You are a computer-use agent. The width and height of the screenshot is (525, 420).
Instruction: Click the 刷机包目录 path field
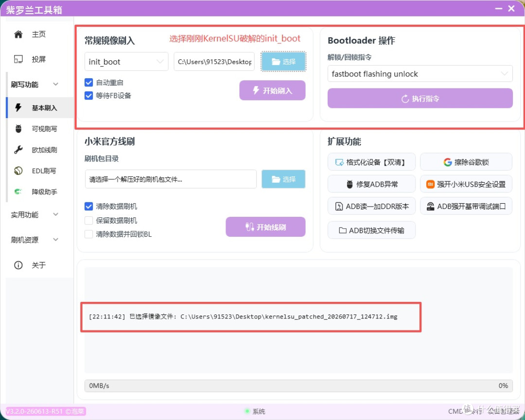tap(171, 179)
